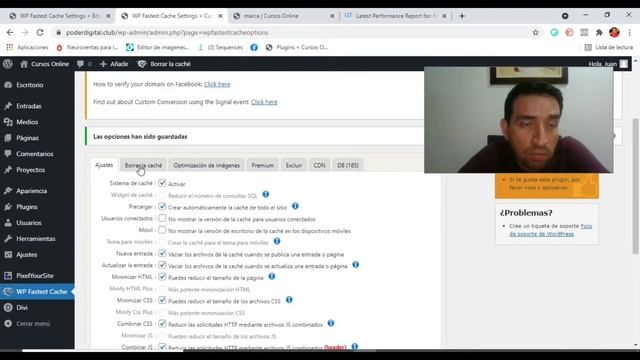
Task: Click info icon beside Combinar CSS
Action: (x=331, y=323)
